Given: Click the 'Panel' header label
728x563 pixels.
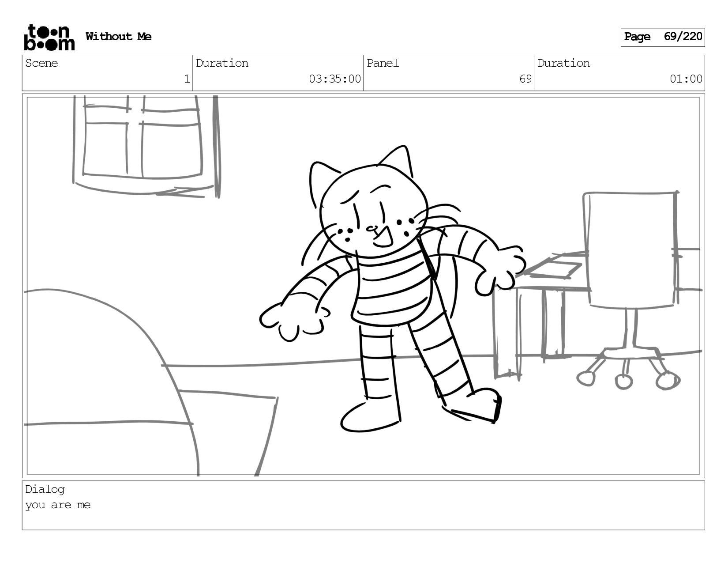Looking at the screenshot, I should [383, 63].
